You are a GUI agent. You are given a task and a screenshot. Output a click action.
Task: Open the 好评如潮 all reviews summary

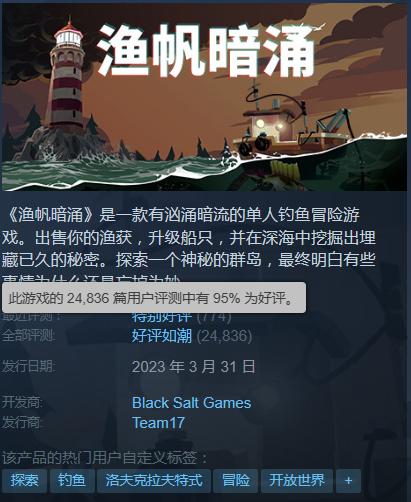pos(162,336)
